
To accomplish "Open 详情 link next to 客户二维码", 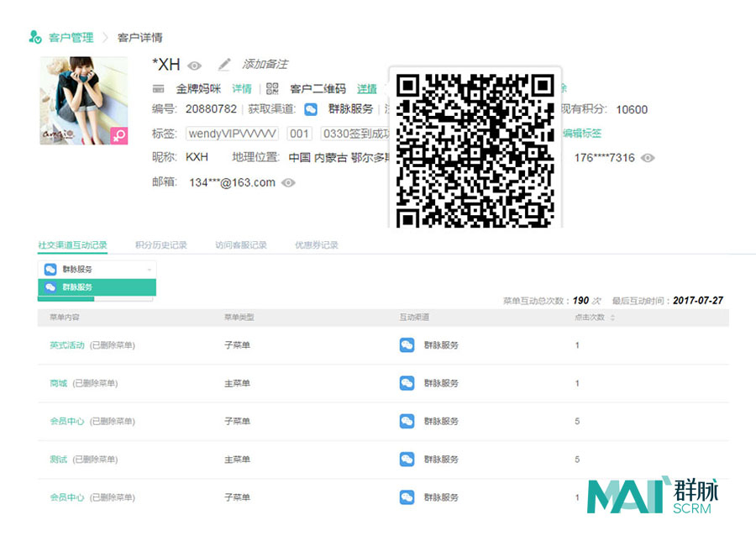I will click(x=366, y=89).
